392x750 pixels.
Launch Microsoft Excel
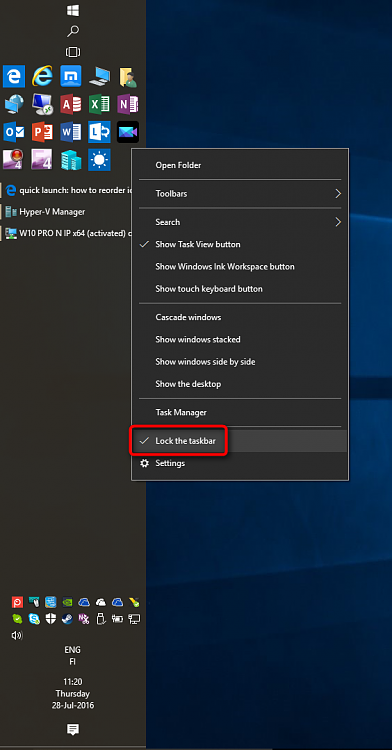click(99, 104)
